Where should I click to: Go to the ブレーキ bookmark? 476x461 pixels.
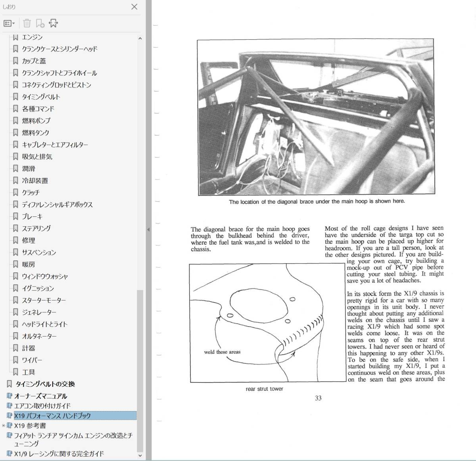point(32,216)
